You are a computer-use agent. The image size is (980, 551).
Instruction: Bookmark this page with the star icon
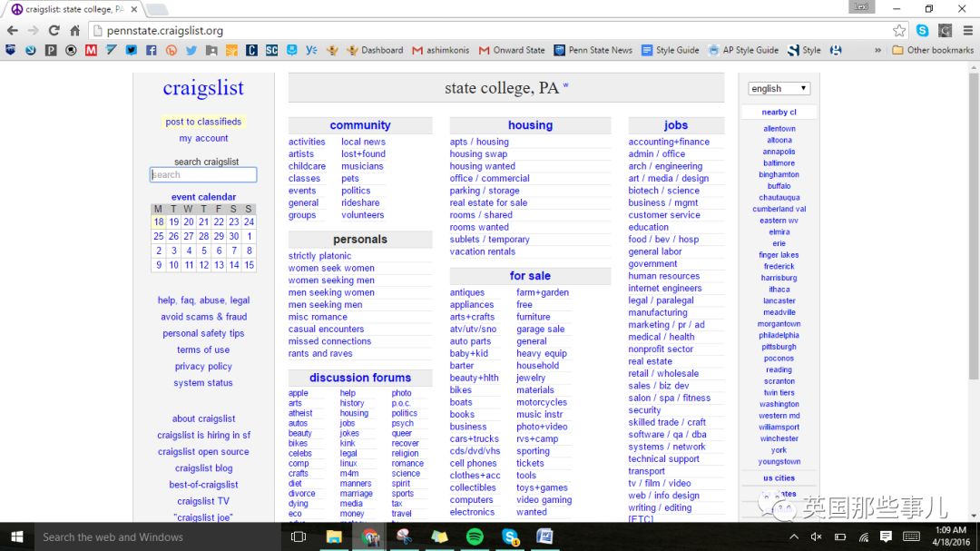(898, 30)
